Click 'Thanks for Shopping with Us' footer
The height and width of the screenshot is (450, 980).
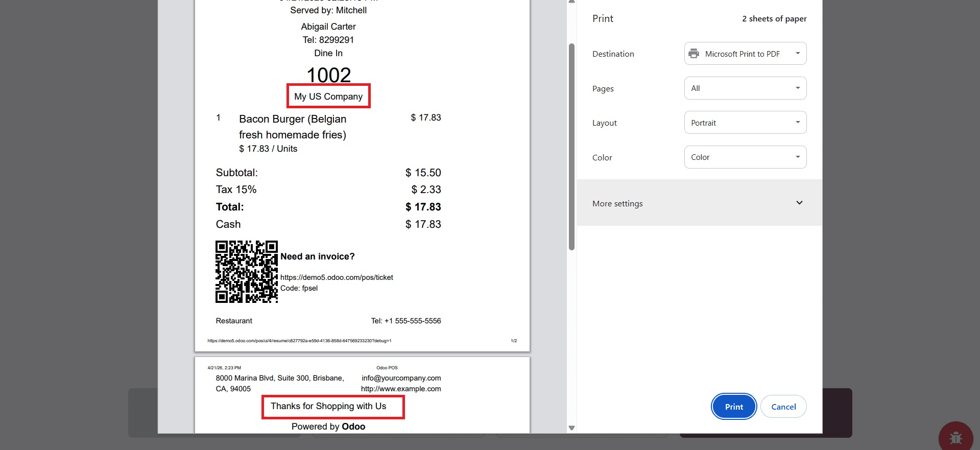coord(328,406)
